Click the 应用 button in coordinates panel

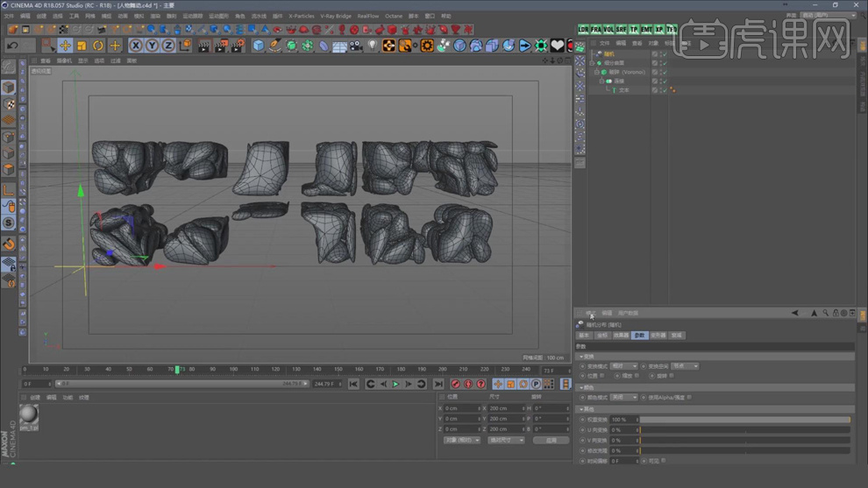coord(551,441)
